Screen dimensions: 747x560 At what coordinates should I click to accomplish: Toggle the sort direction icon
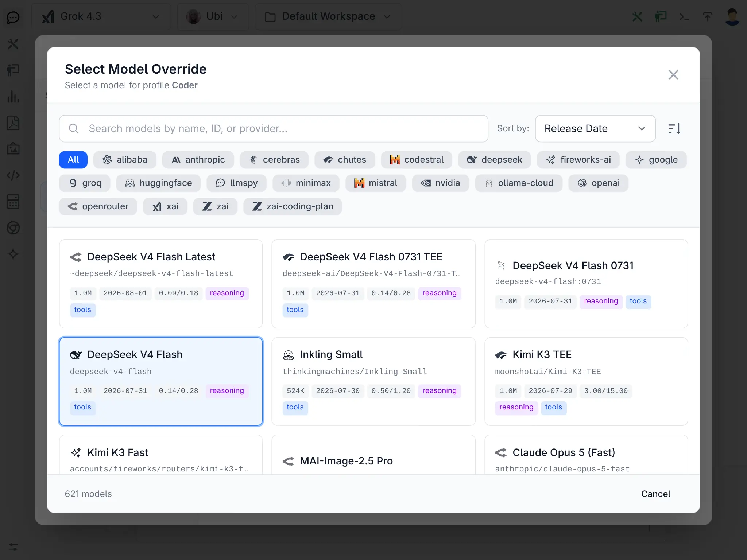[674, 129]
